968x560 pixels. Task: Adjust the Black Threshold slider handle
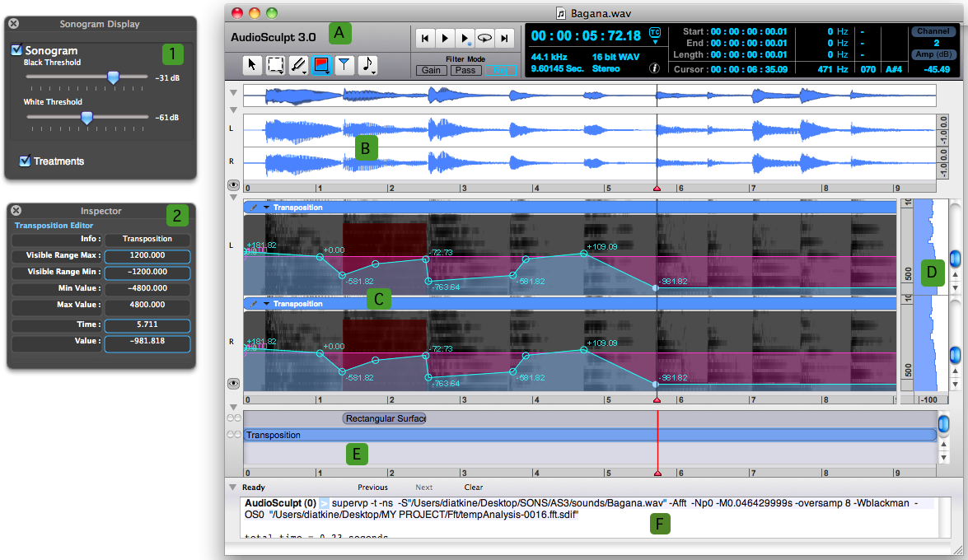coord(114,77)
